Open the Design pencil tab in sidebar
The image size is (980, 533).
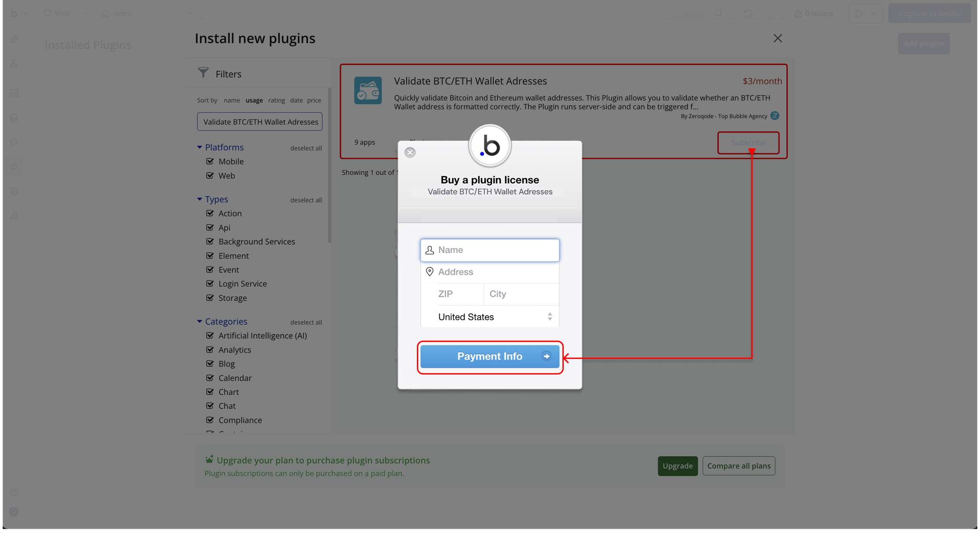point(14,39)
